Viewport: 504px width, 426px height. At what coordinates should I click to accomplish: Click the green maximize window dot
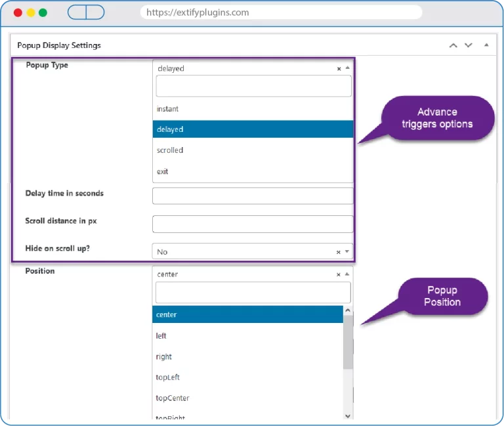(x=43, y=12)
